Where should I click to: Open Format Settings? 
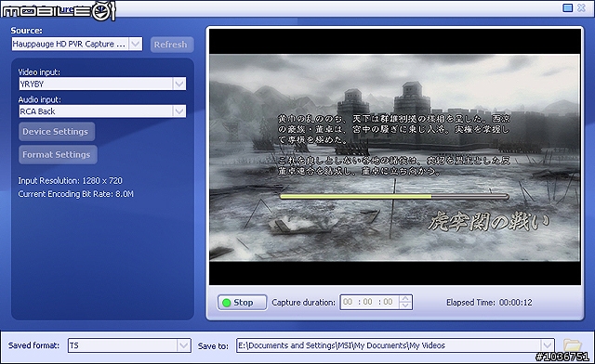pos(58,155)
